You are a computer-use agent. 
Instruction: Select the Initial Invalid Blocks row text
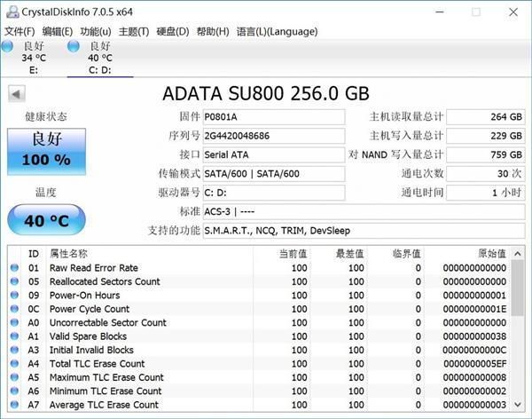pos(91,350)
